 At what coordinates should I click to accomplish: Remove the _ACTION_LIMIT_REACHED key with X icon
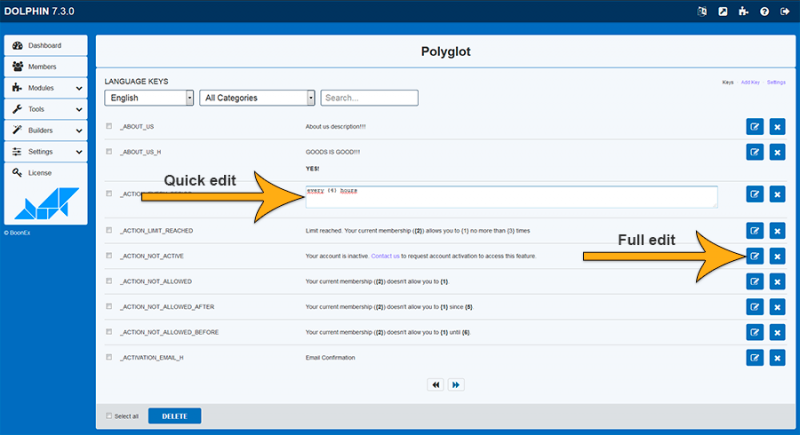click(777, 231)
